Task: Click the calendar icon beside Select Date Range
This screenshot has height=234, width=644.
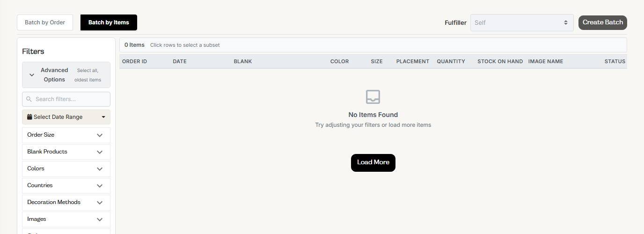Action: point(30,117)
